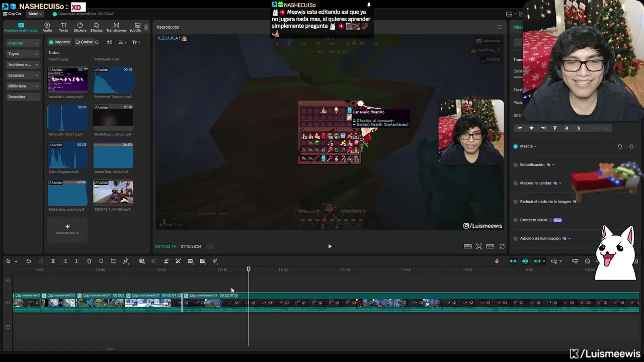Click the preview zoom fit icon
Viewport: 644px width, 362px height.
coord(479,246)
